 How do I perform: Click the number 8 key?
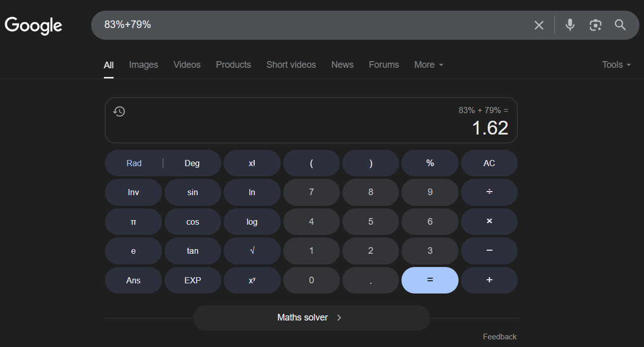371,193
